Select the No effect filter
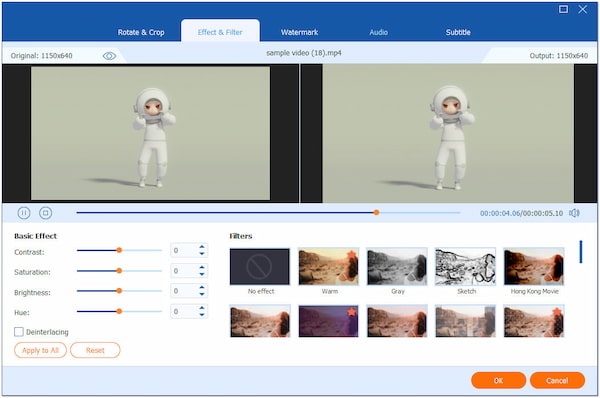The height and width of the screenshot is (398, 600). pos(260,267)
